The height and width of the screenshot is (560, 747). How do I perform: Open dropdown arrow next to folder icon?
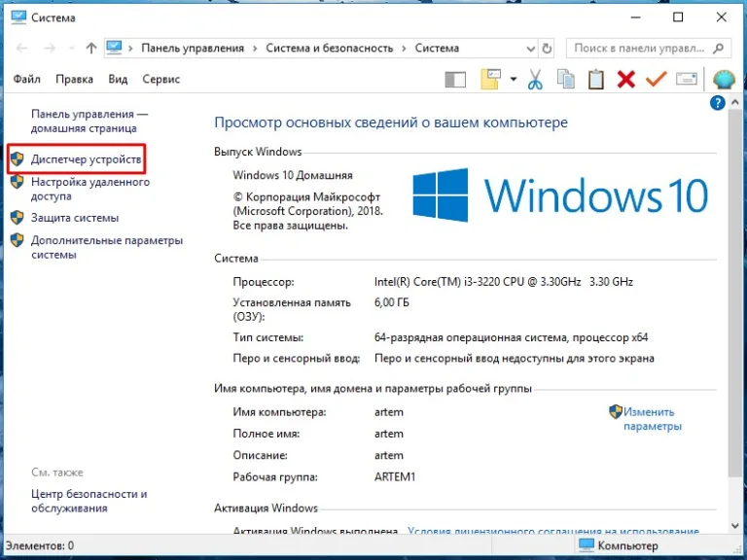click(514, 79)
